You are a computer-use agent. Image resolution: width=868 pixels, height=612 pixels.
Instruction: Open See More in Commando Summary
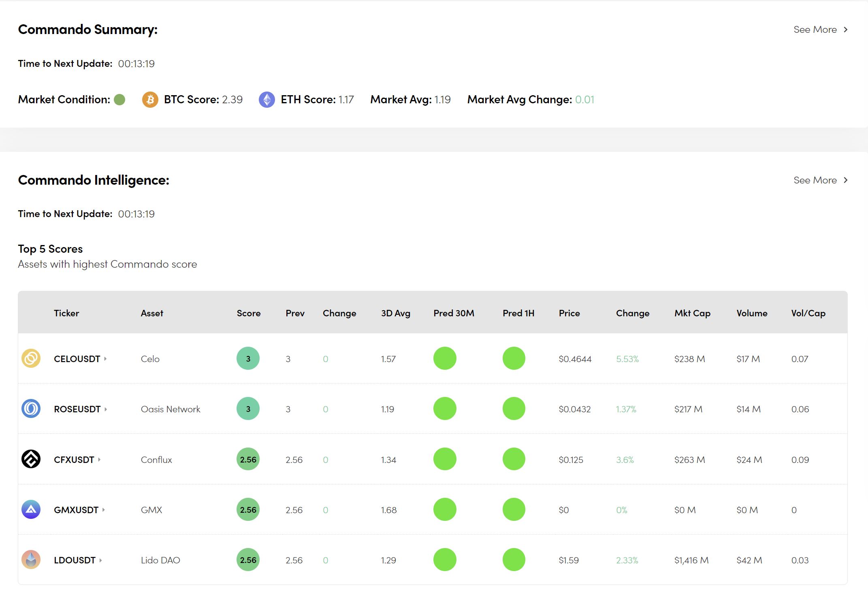tap(820, 30)
